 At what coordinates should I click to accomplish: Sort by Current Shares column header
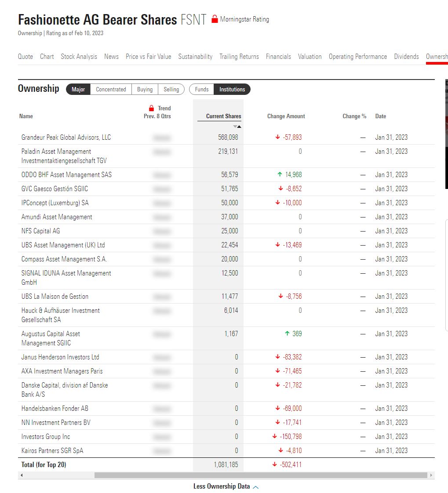(x=223, y=116)
